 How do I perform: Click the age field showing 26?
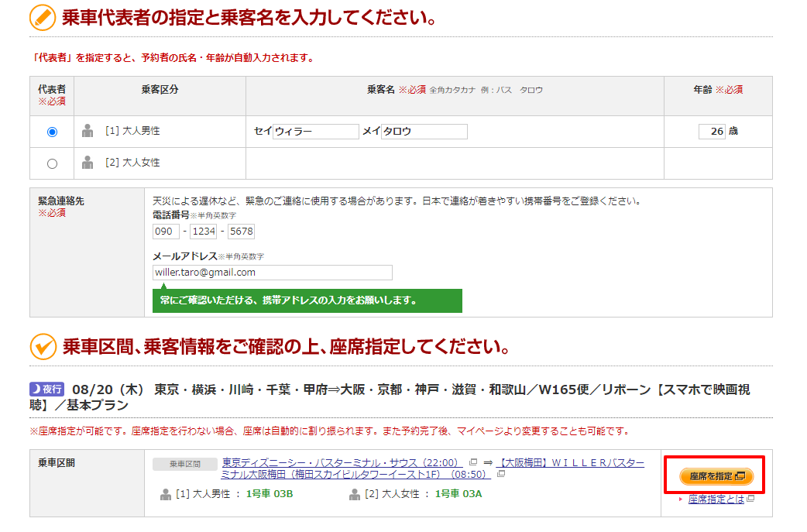(712, 131)
